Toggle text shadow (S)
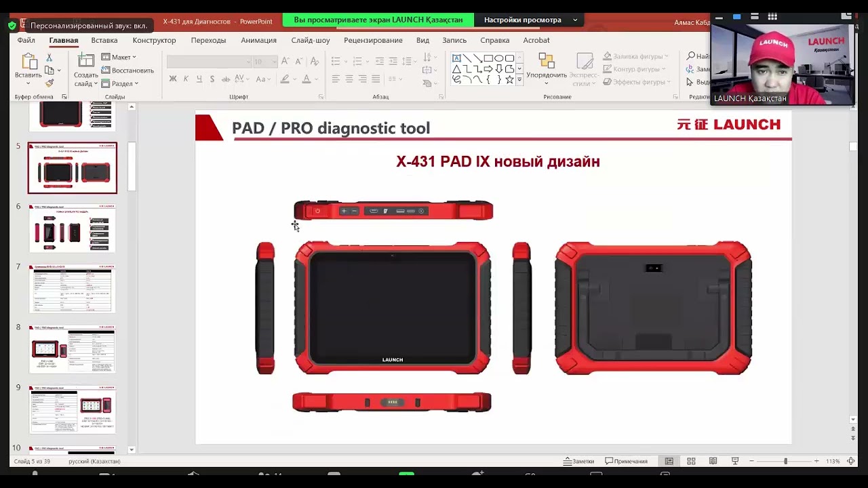The height and width of the screenshot is (488, 868). 212,79
